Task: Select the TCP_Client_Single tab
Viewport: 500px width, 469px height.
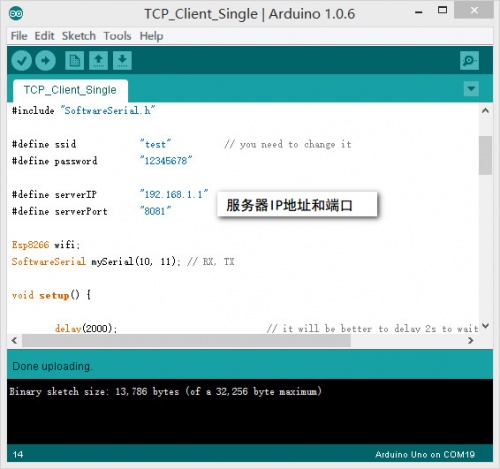Action: point(70,90)
